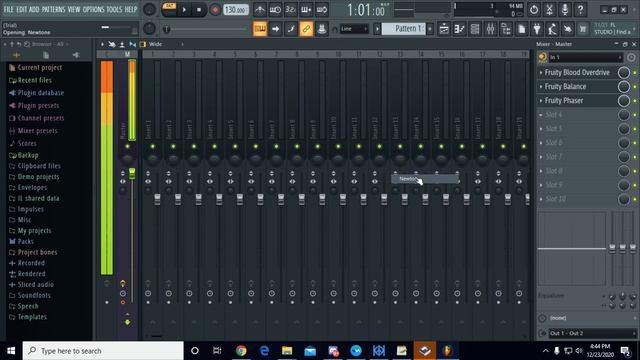Viewport: 640px width, 360px height.
Task: Mute Insert 5 via its green light
Action: coord(235,146)
